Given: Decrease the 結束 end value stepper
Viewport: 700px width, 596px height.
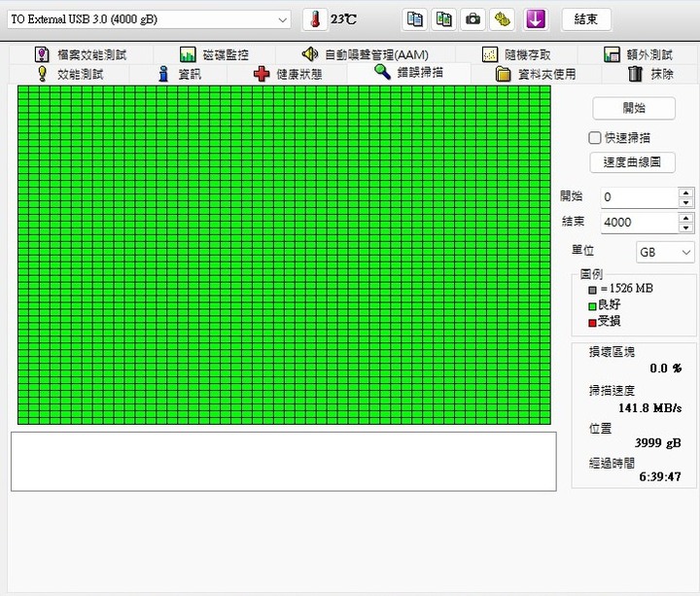Looking at the screenshot, I should 685,228.
